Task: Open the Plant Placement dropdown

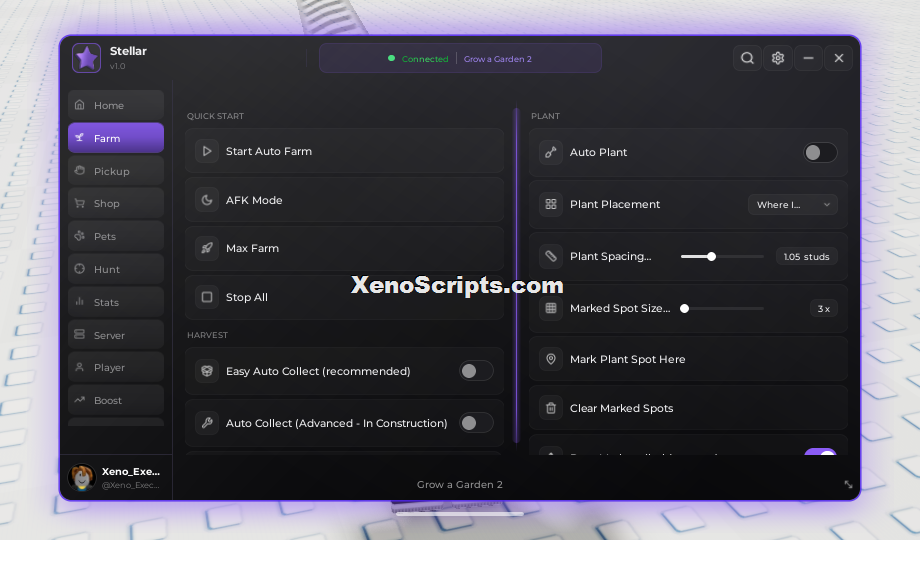Action: (793, 204)
